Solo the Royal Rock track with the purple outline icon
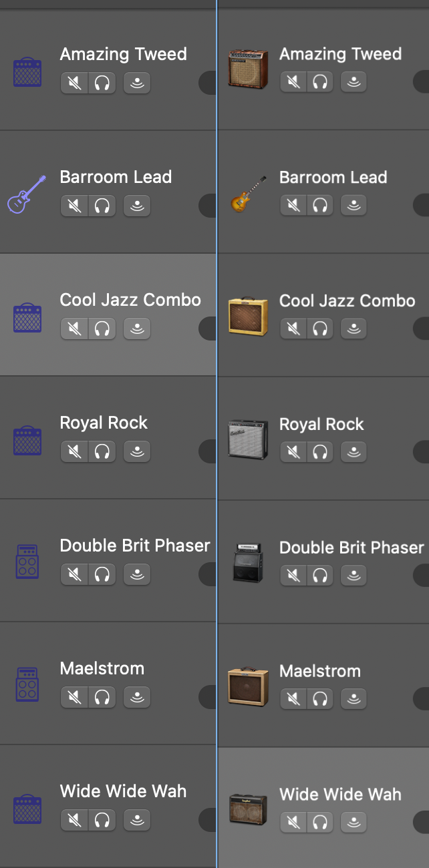429x868 pixels. click(102, 451)
